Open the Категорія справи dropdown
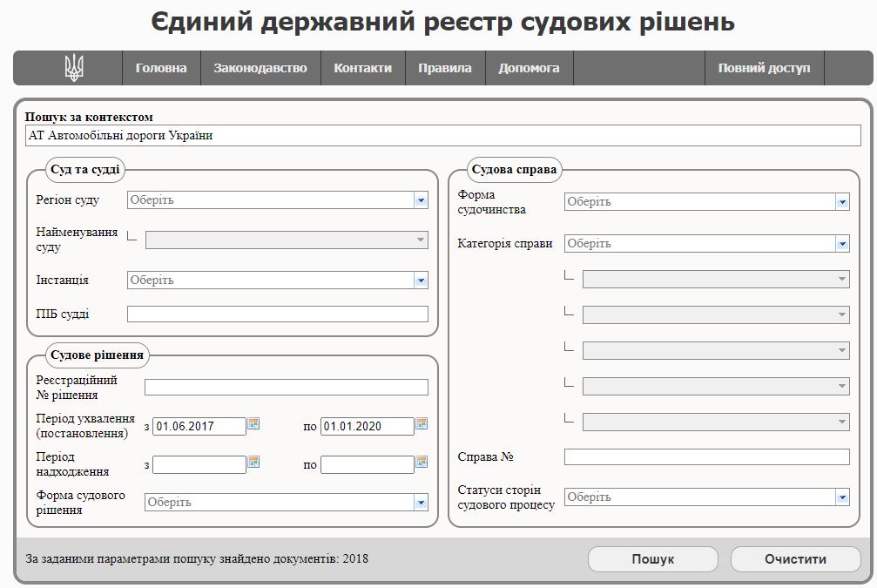 (x=841, y=244)
